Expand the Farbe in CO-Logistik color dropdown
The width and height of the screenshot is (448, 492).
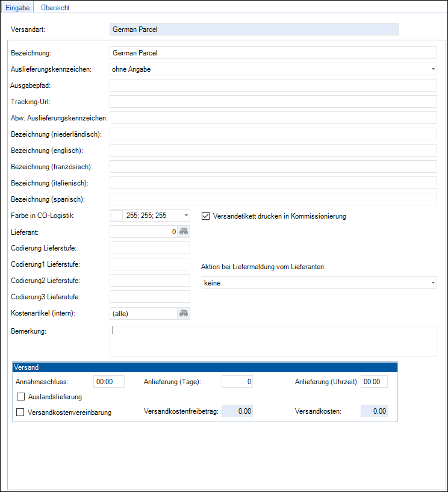pos(185,215)
